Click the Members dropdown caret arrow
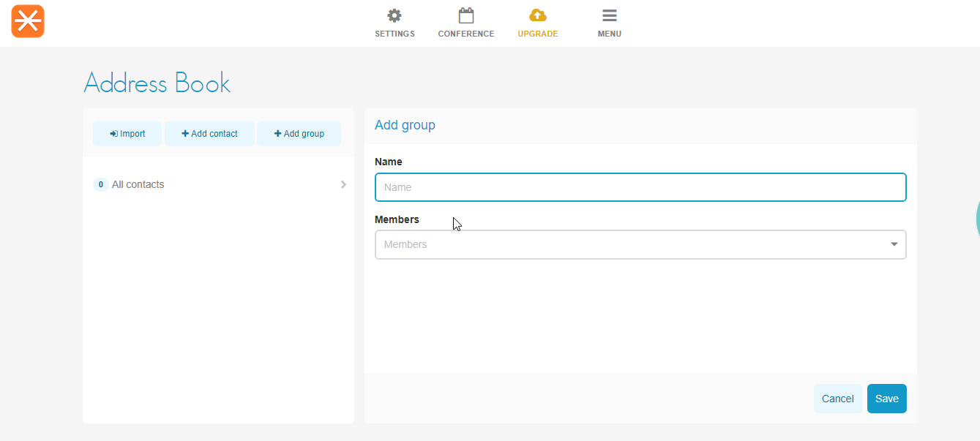 point(894,244)
